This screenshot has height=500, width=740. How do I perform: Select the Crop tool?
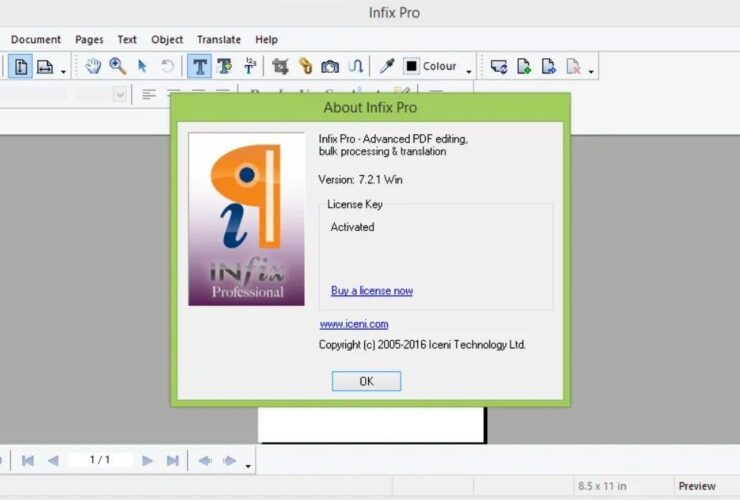280,66
